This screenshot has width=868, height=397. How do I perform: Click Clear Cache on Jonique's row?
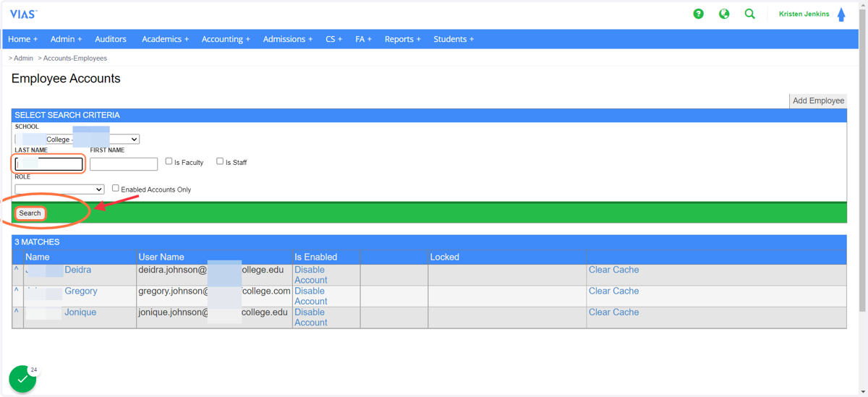613,312
